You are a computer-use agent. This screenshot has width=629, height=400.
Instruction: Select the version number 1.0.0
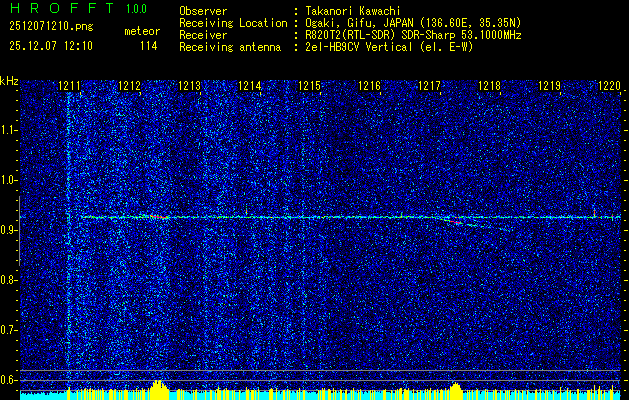pos(136,9)
